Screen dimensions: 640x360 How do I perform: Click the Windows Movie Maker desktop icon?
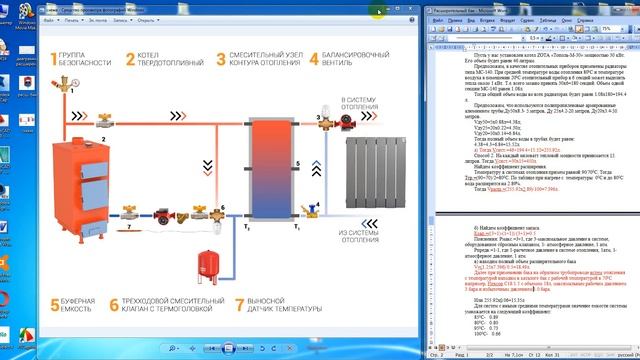click(27, 16)
